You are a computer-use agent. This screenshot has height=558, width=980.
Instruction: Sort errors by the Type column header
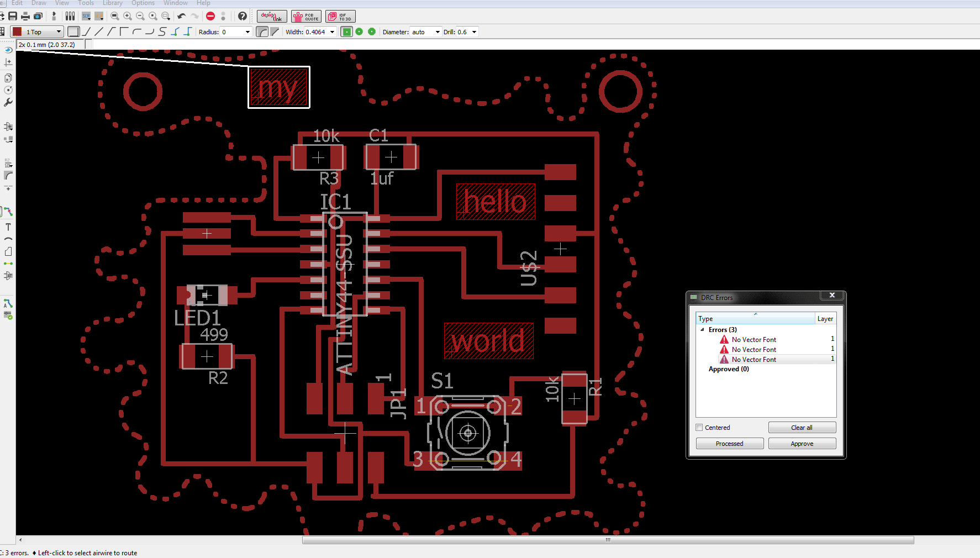[x=755, y=319]
